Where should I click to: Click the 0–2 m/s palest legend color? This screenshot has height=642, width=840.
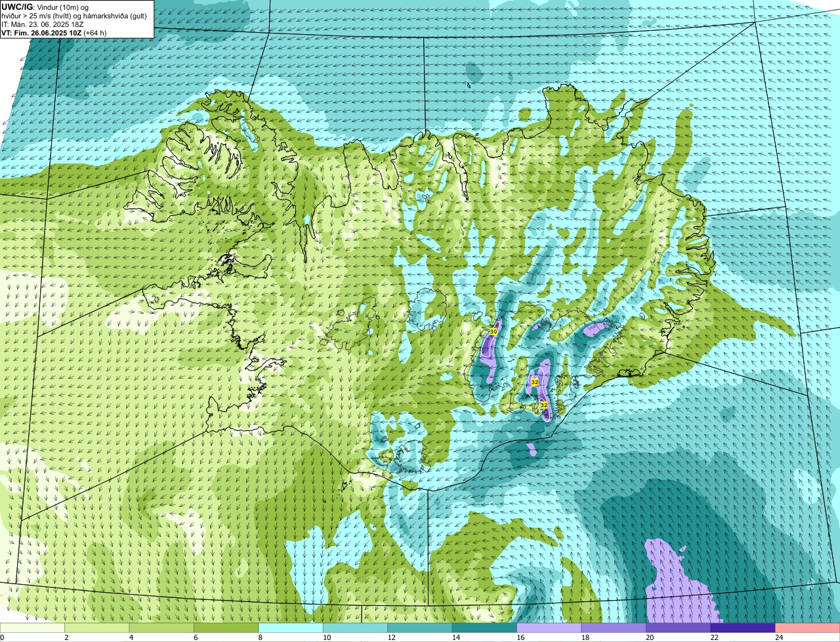coord(32,628)
